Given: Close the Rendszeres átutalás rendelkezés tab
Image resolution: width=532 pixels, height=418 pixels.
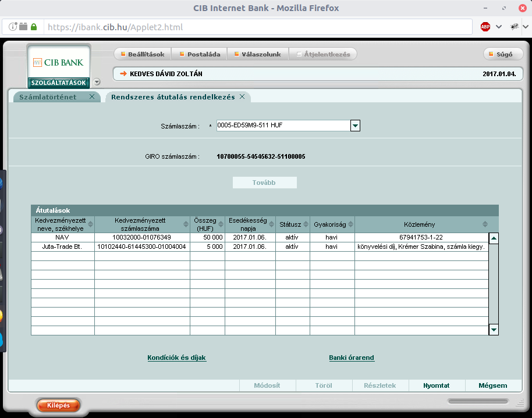Looking at the screenshot, I should click(x=242, y=97).
